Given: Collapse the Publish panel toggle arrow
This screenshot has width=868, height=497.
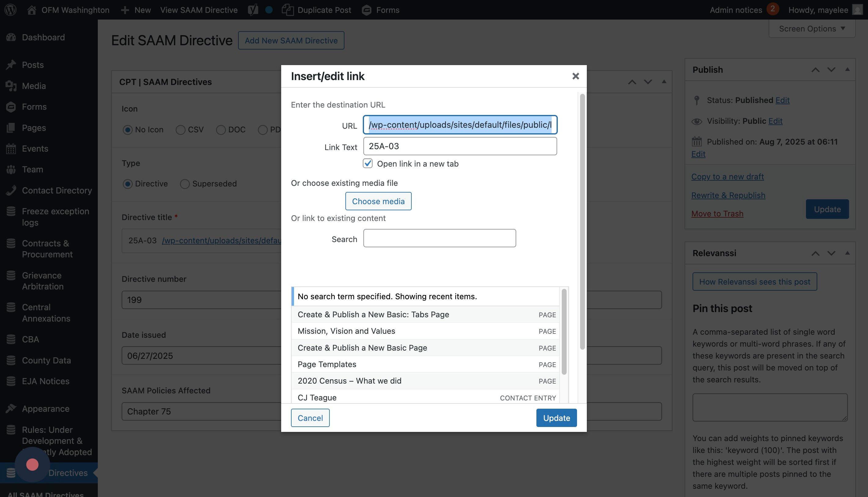Looking at the screenshot, I should click(x=847, y=70).
